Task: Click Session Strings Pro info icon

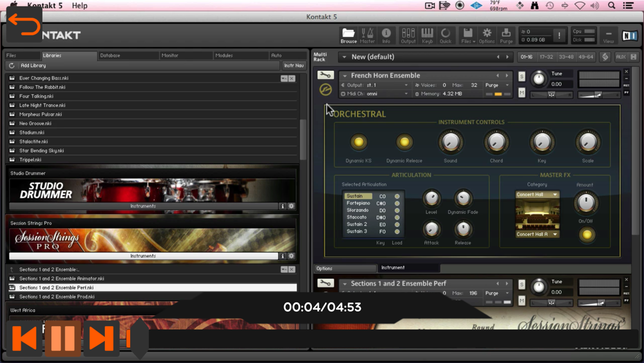Action: (283, 256)
